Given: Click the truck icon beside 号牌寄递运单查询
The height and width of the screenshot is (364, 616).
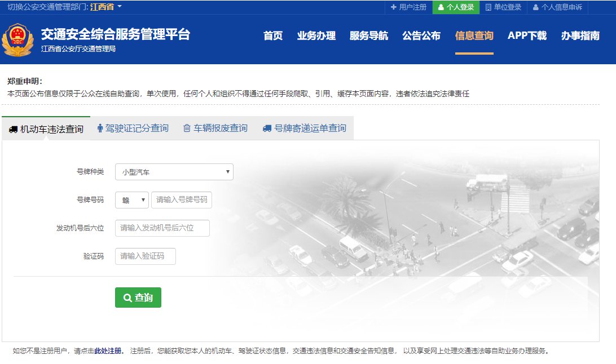Looking at the screenshot, I should tap(267, 128).
